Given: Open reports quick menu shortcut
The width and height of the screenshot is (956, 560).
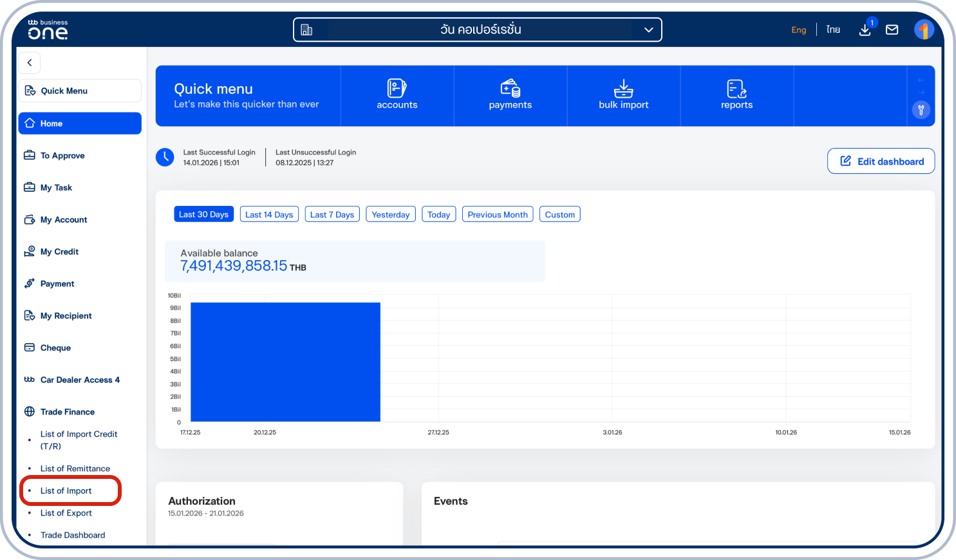Looking at the screenshot, I should pyautogui.click(x=736, y=95).
